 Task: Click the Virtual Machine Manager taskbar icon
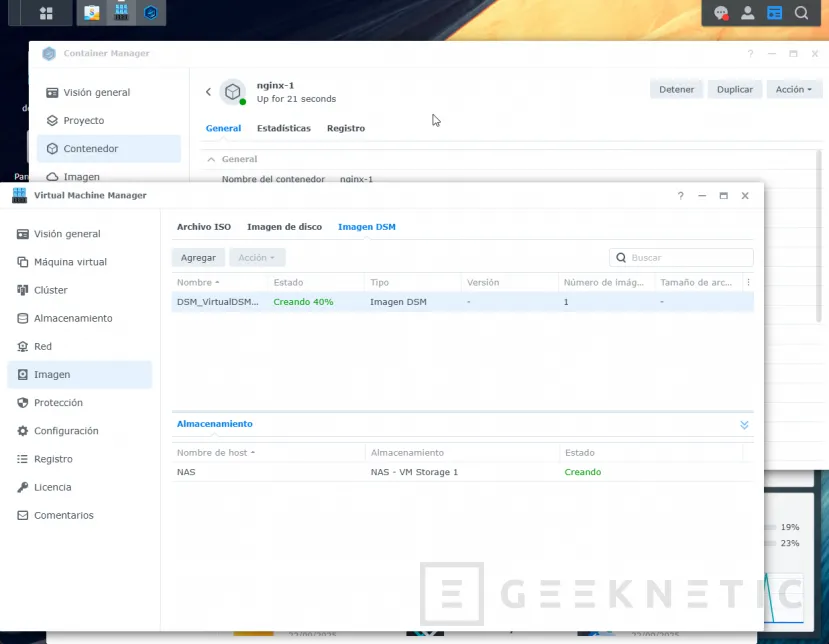point(121,13)
